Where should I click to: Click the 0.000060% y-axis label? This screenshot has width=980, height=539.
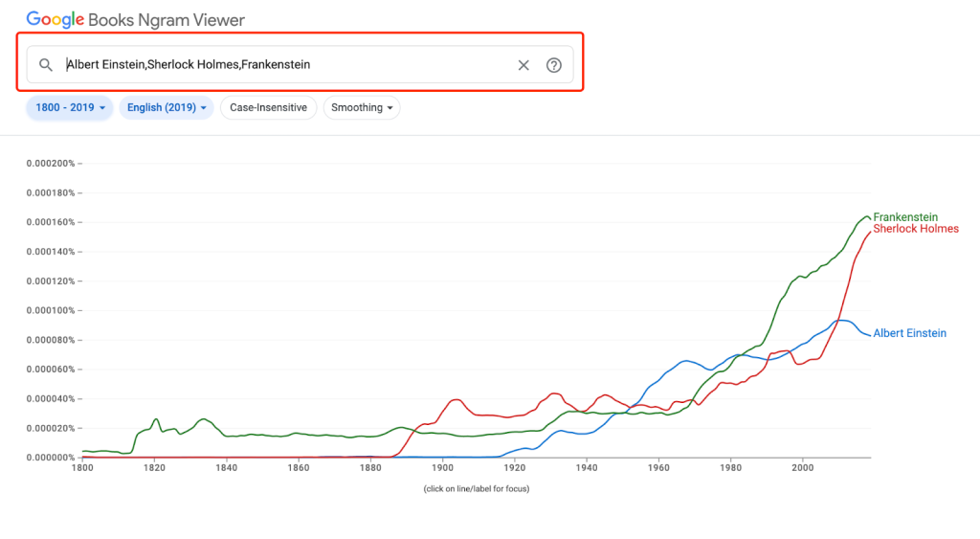pyautogui.click(x=51, y=369)
